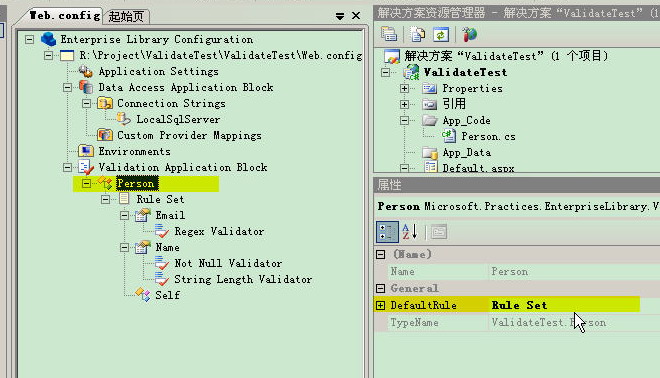Viewport: 660px width, 378px height.
Task: Toggle Categorized view in Properties panel
Action: click(x=387, y=232)
